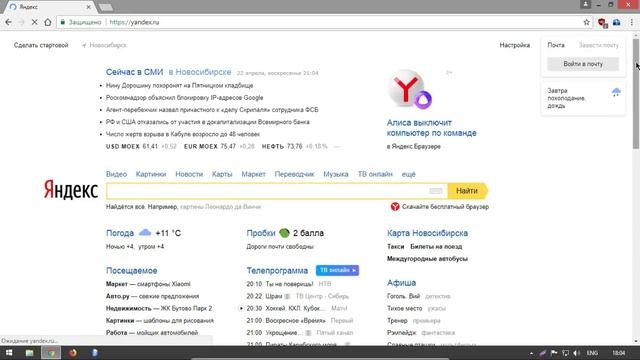Screen dimensions: 640x360
Task: Open the Погода section
Action: click(120, 233)
